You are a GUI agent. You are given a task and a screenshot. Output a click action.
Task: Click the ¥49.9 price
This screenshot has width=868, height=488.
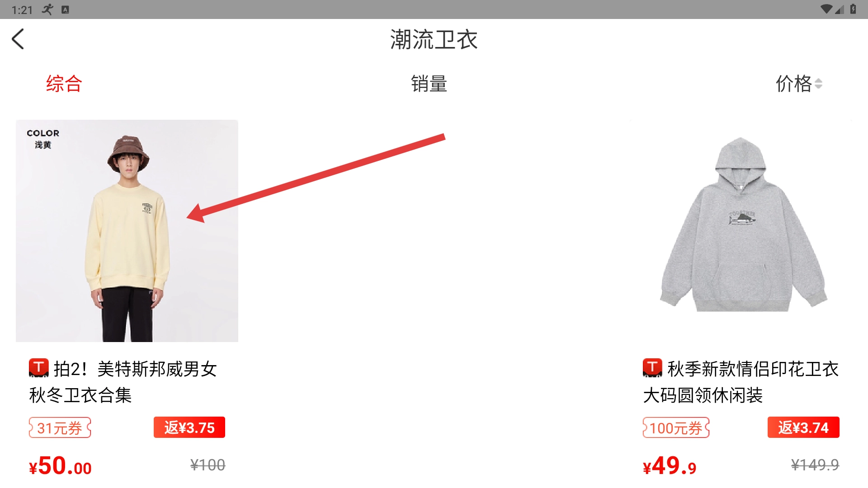670,466
